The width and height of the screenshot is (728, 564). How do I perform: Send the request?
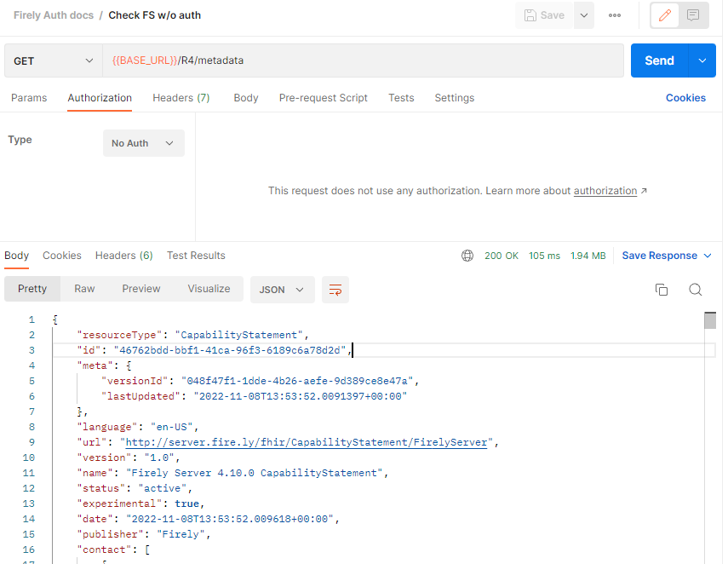[659, 60]
